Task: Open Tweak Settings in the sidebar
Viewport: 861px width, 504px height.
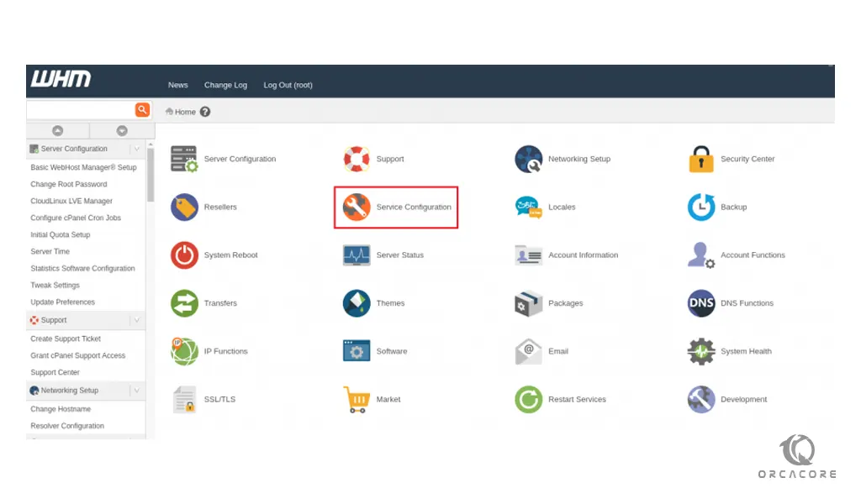Action: coord(55,286)
